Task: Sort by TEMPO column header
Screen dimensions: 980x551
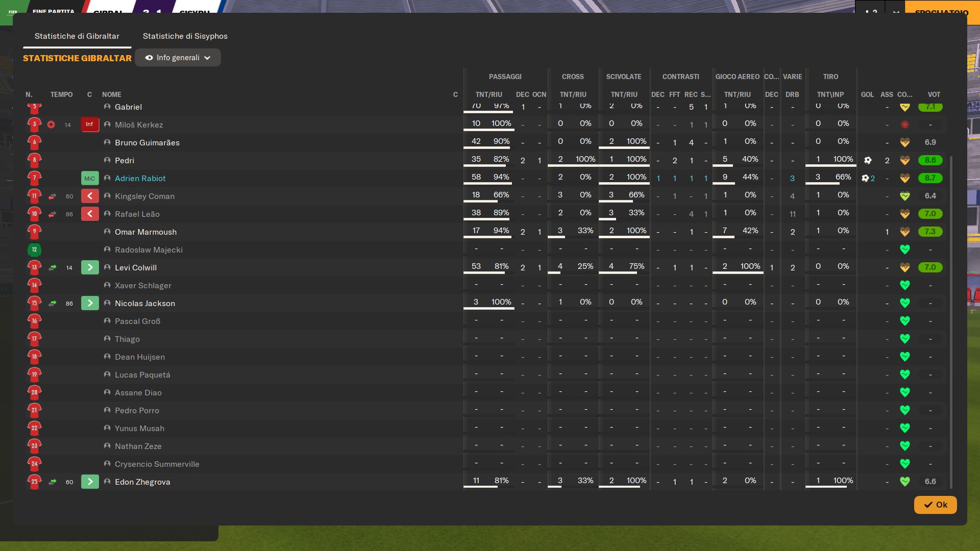Action: coord(61,94)
